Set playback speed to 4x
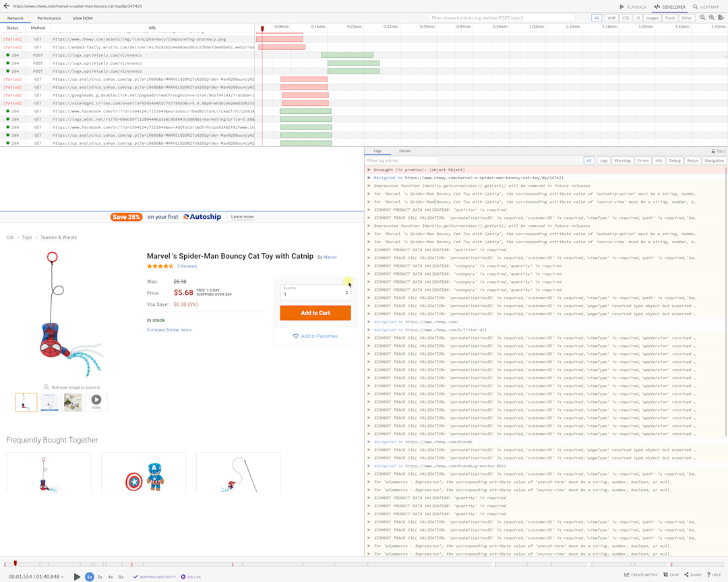The width and height of the screenshot is (728, 582). [111, 577]
